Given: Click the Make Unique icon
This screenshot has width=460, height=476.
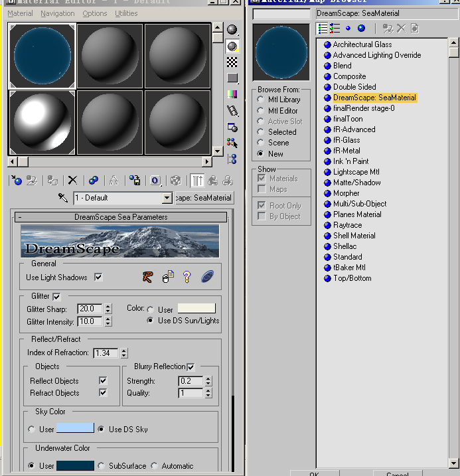Looking at the screenshot, I should pyautogui.click(x=114, y=181).
